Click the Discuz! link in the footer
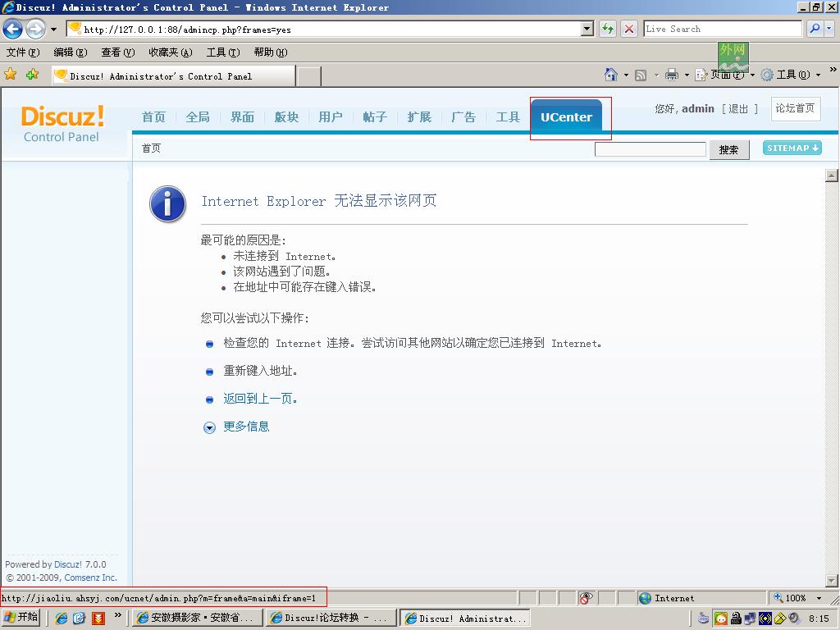Image resolution: width=840 pixels, height=630 pixels. click(x=68, y=564)
